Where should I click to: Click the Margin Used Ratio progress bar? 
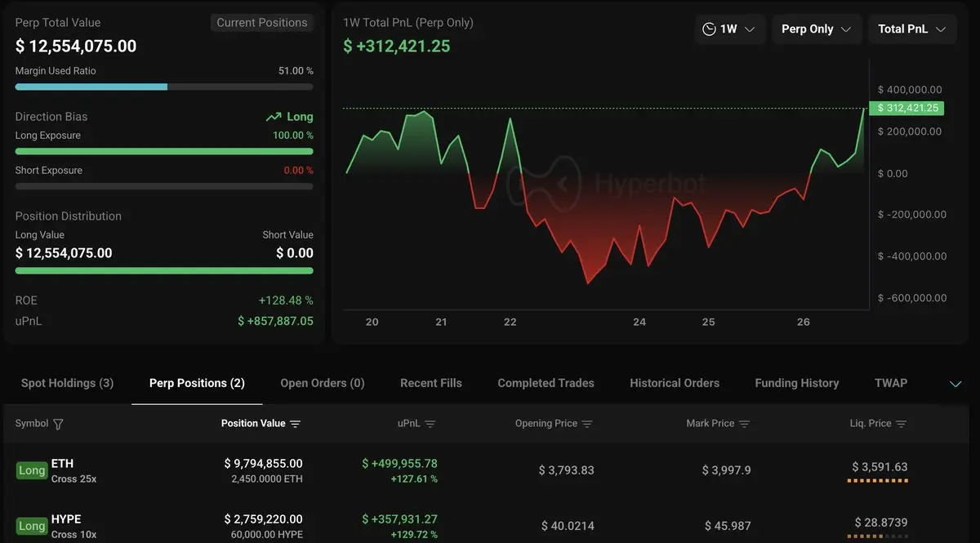click(163, 87)
